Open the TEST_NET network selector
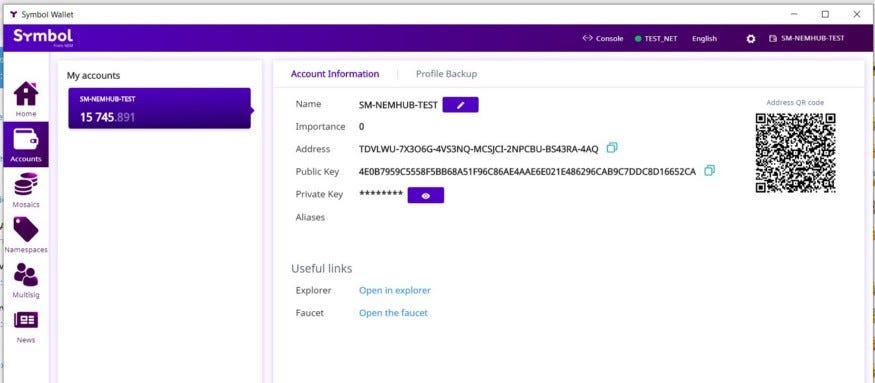 click(x=656, y=39)
